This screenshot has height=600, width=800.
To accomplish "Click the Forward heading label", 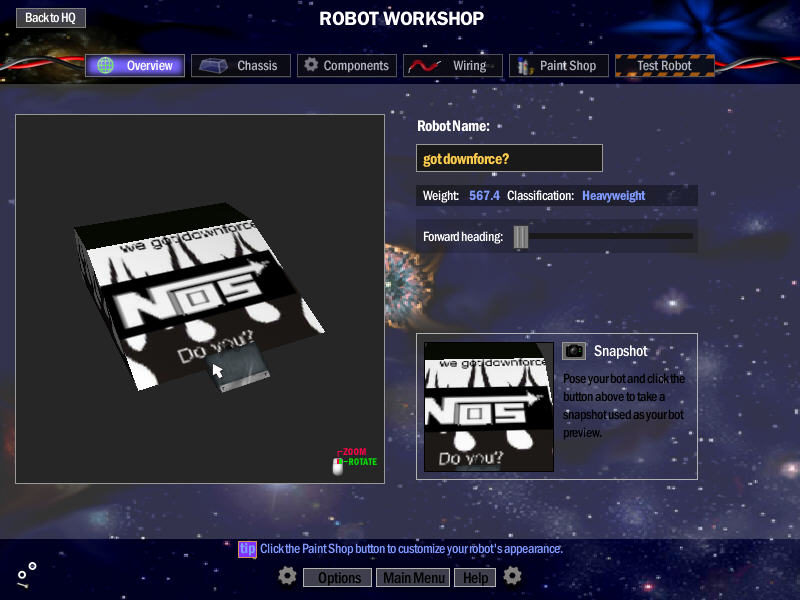I will 463,237.
